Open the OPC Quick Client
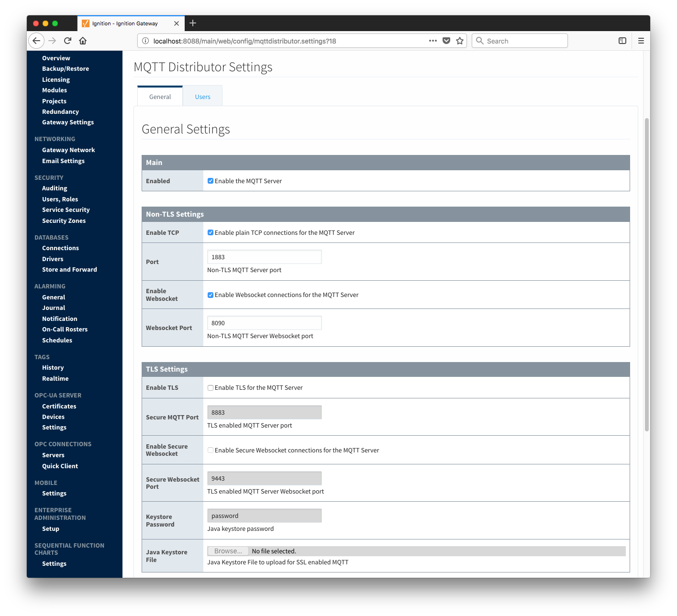The width and height of the screenshot is (677, 616). (x=60, y=466)
